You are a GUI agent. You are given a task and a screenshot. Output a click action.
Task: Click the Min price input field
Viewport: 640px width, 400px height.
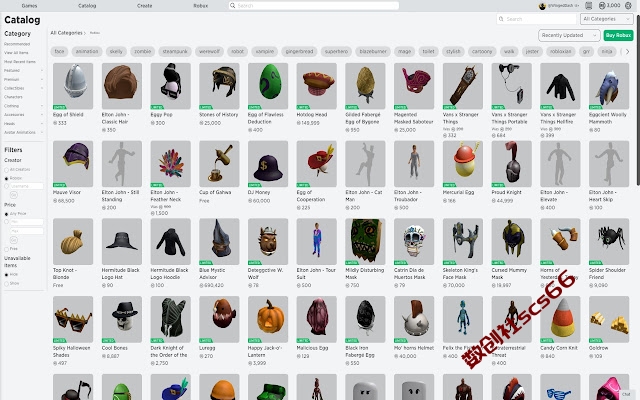27,222
